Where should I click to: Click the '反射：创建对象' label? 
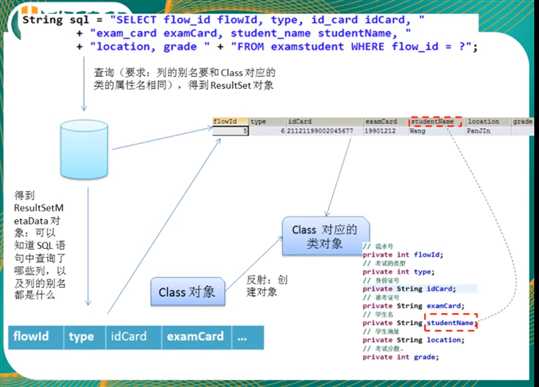point(267,286)
